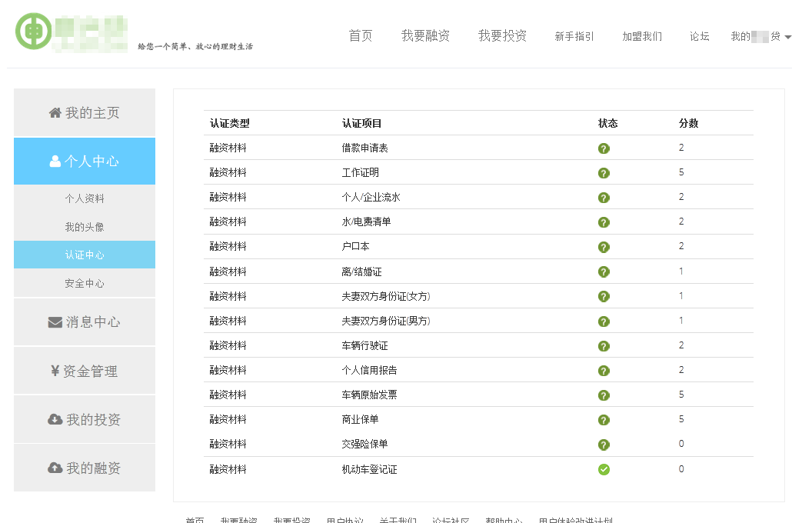This screenshot has height=523, width=812.
Task: Click the 分数 column header
Action: tap(689, 123)
